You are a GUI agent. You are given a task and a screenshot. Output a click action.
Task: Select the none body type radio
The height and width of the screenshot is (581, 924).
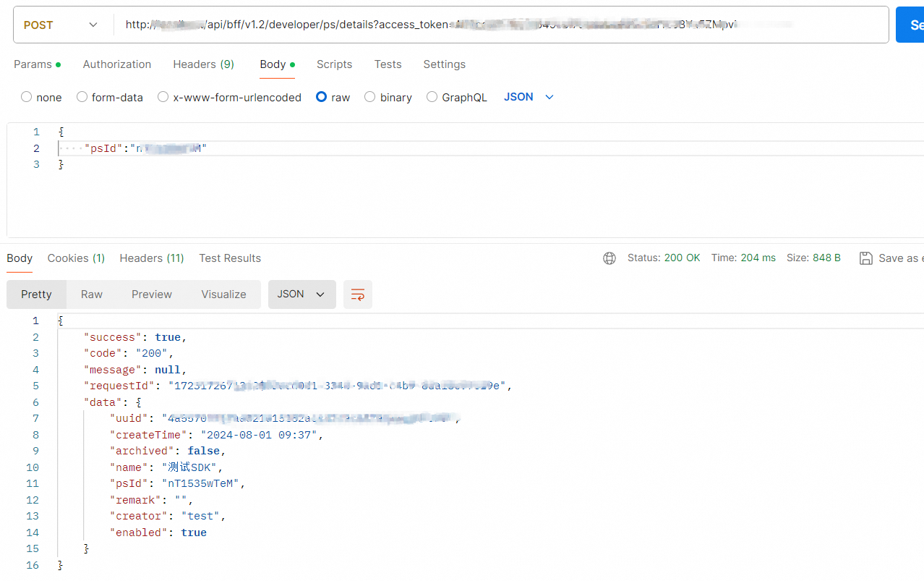pyautogui.click(x=27, y=97)
